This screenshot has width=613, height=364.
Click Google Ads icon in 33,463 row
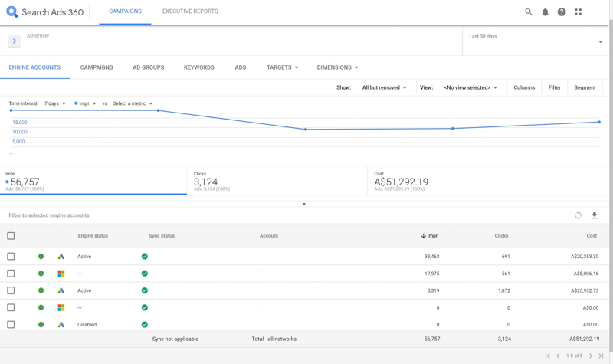click(61, 257)
